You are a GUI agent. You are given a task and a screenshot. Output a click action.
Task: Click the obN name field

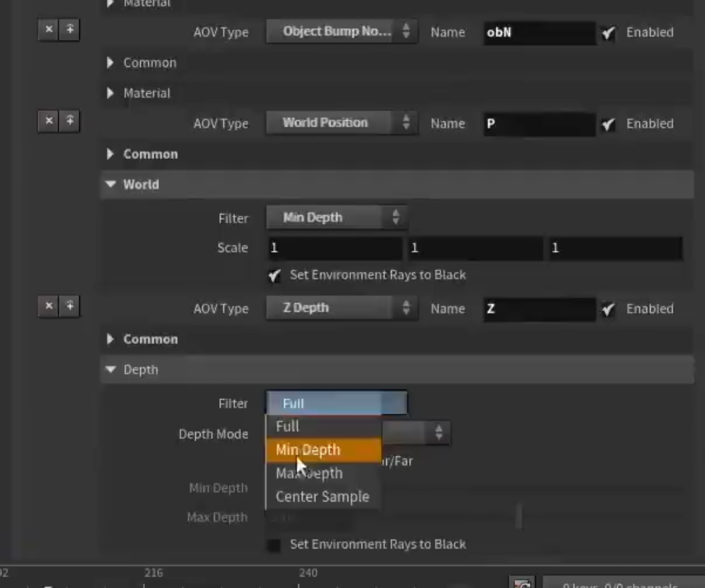pos(540,33)
